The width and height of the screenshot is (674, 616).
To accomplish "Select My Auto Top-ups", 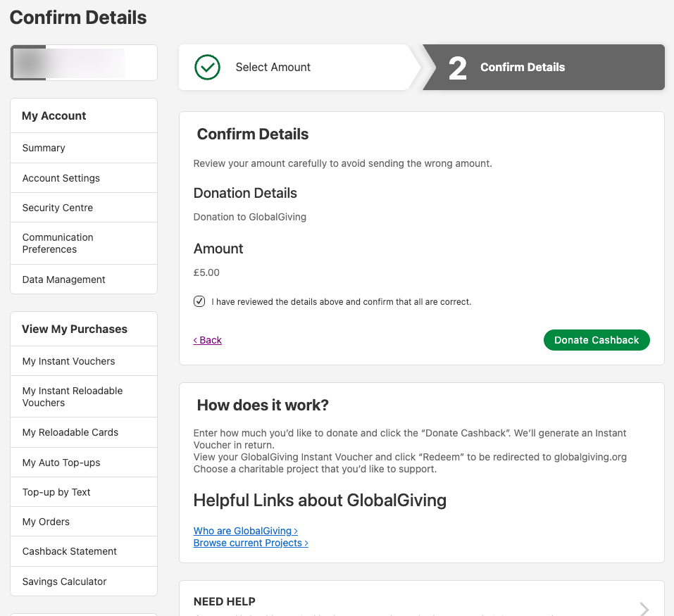I will (61, 463).
